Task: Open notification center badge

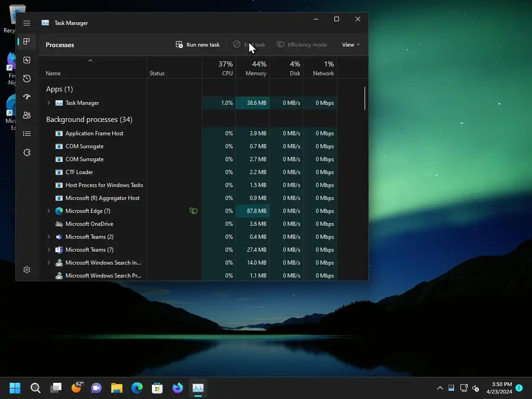Action: [x=519, y=387]
